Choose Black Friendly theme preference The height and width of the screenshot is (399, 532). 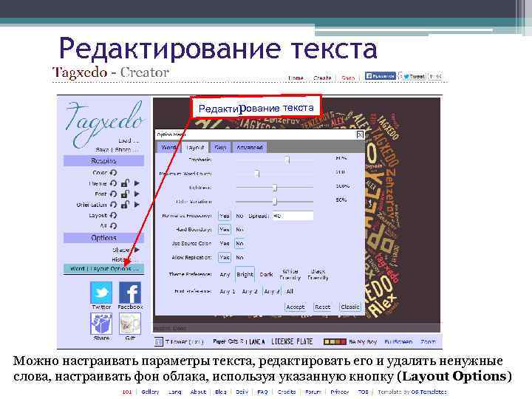coord(318,274)
